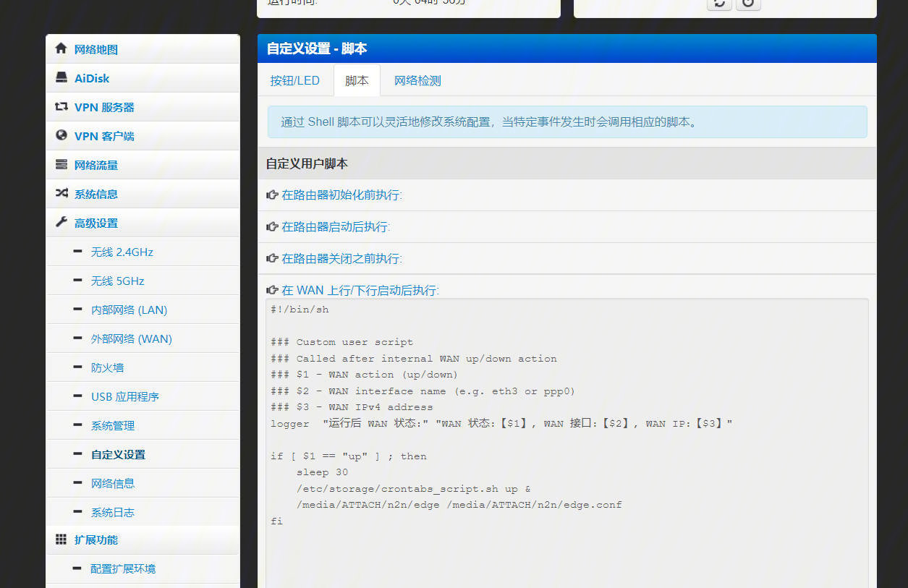The width and height of the screenshot is (908, 588).
Task: Click the 'if [ $1 == "up" ] ; then' line
Action: (x=349, y=456)
